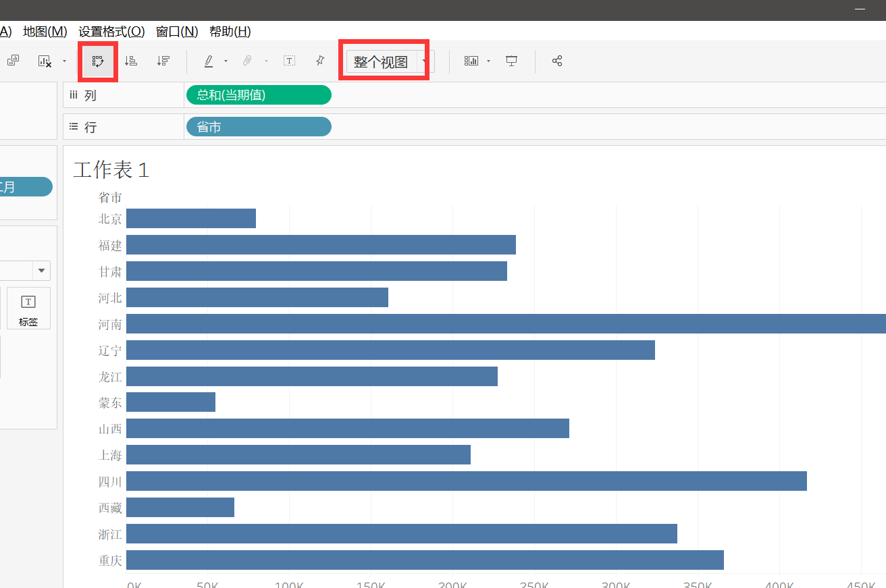Click the 四川 bar in chart
This screenshot has height=588, width=886.
tap(467, 481)
